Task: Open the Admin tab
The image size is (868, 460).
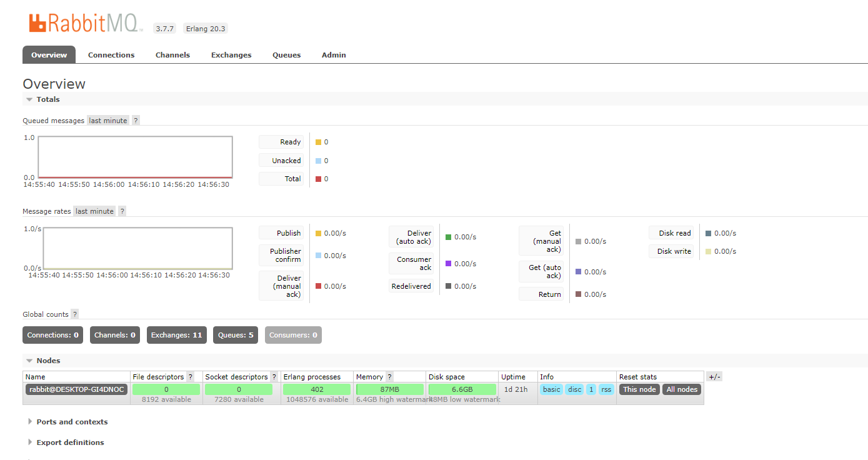Action: tap(334, 55)
